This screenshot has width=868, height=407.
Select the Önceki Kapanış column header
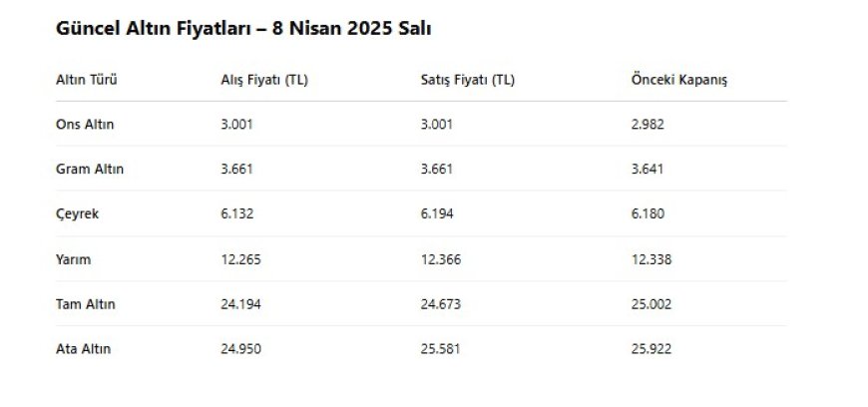pyautogui.click(x=679, y=80)
